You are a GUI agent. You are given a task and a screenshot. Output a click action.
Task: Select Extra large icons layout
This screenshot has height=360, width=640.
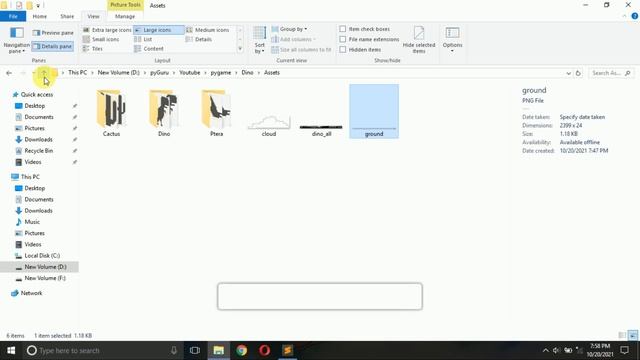pyautogui.click(x=107, y=30)
